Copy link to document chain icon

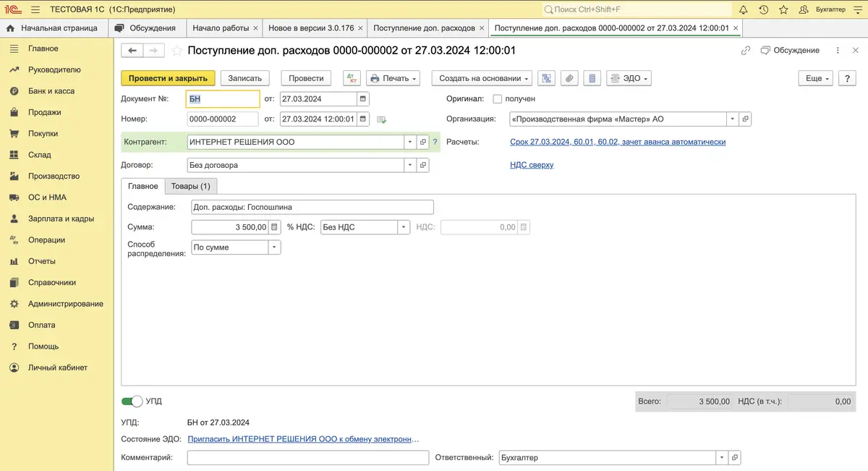coord(746,51)
